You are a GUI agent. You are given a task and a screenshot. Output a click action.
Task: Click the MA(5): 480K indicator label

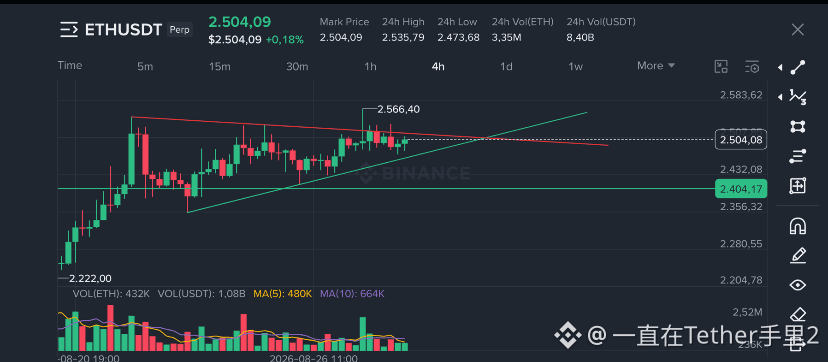(x=283, y=293)
